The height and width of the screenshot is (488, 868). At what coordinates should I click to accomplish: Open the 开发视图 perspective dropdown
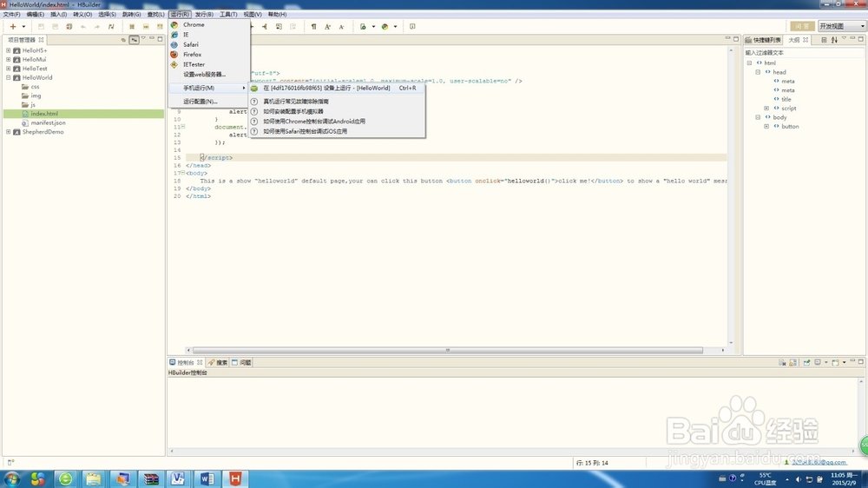tap(842, 26)
